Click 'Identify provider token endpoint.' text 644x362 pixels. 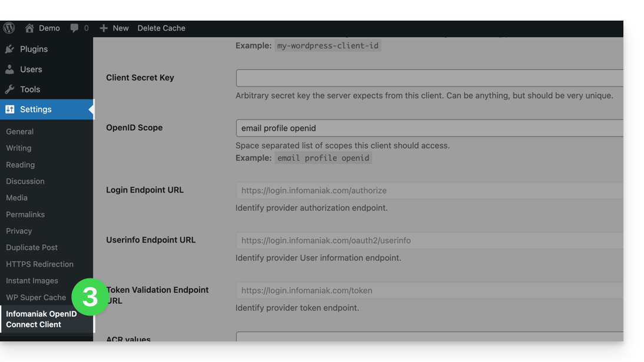(297, 308)
